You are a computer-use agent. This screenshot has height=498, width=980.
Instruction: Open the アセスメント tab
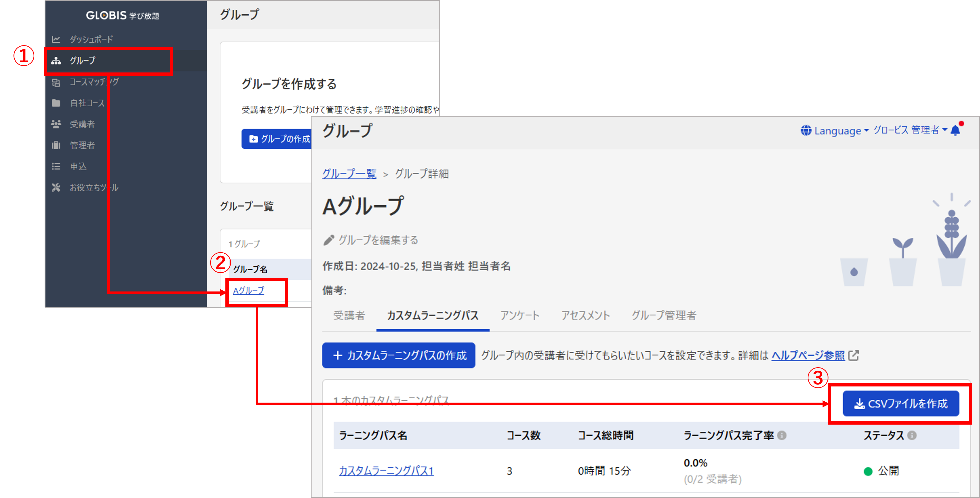tap(586, 315)
